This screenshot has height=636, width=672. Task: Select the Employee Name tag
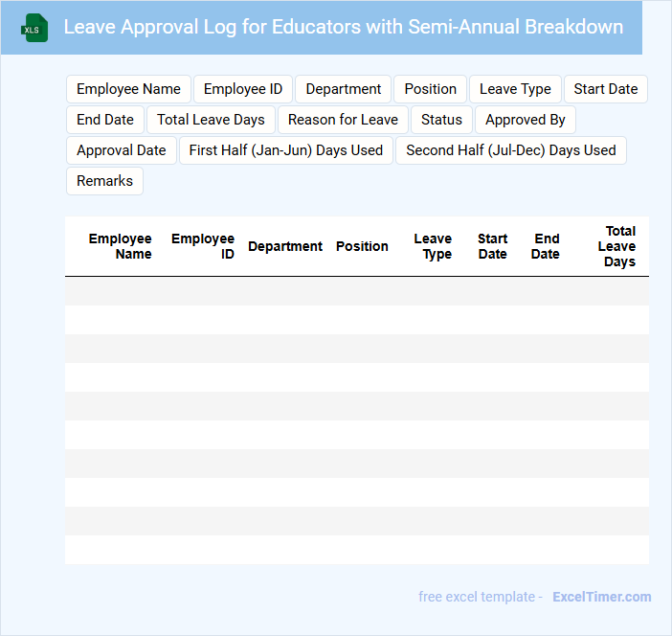(128, 89)
